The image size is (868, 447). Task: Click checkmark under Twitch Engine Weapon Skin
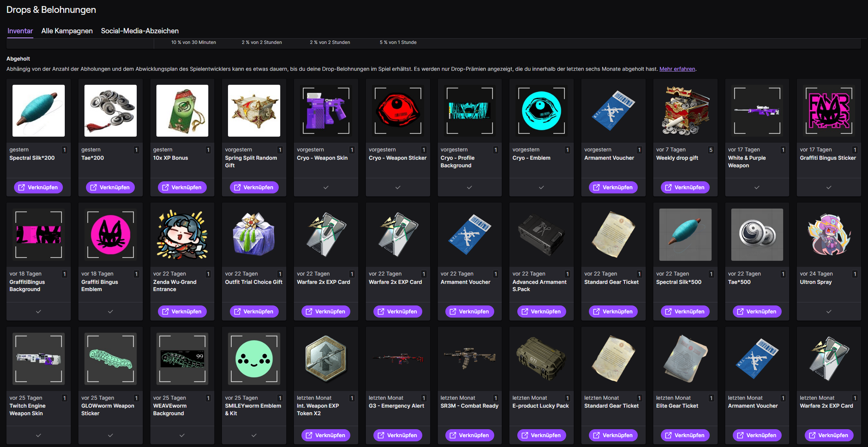pos(38,435)
